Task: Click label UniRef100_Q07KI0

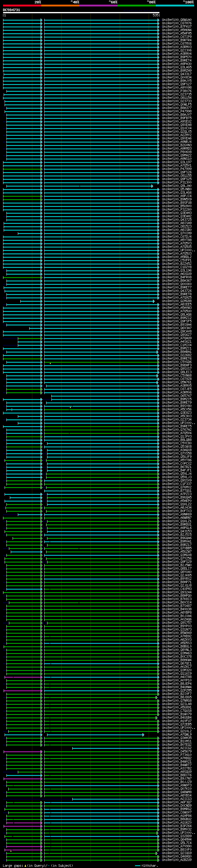Action: pyautogui.click(x=177, y=789)
